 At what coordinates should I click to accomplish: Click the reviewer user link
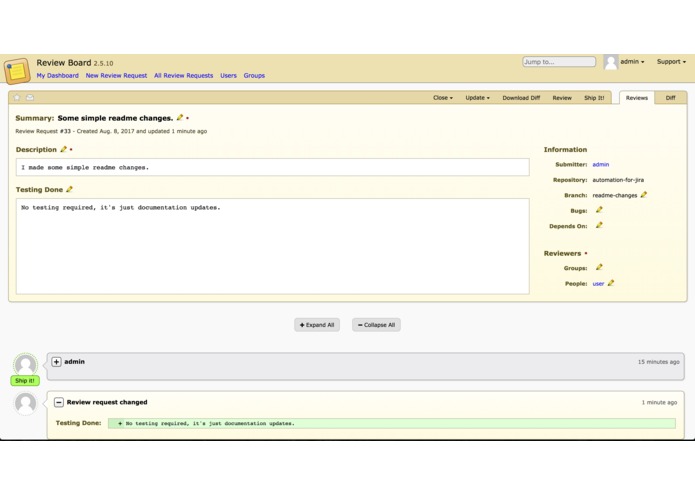(598, 284)
